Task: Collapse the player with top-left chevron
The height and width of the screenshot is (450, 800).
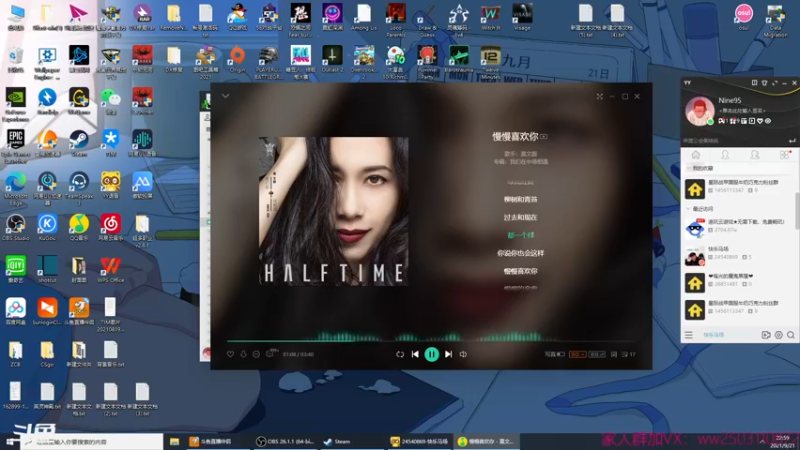Action: 226,96
